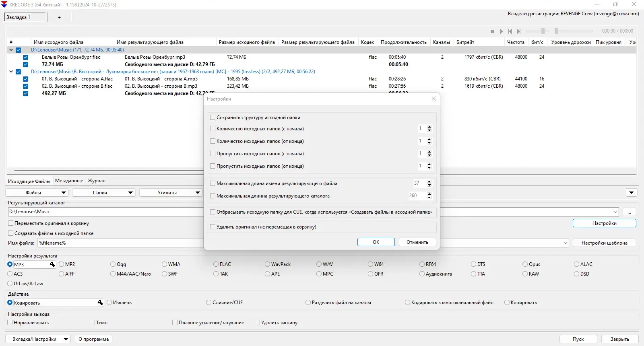Open the О программе window
644x346 pixels.
point(94,339)
